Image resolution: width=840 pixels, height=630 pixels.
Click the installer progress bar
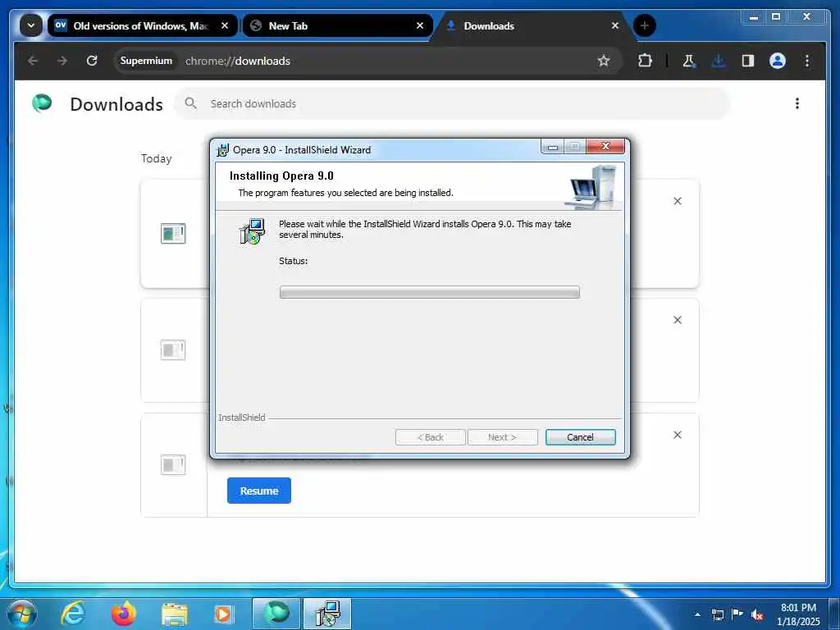[x=430, y=292]
